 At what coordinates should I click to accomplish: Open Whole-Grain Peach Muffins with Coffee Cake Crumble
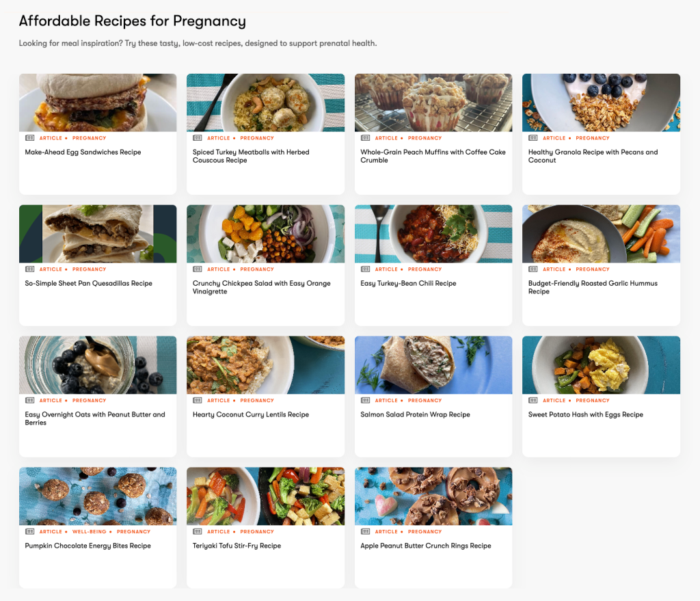[433, 156]
